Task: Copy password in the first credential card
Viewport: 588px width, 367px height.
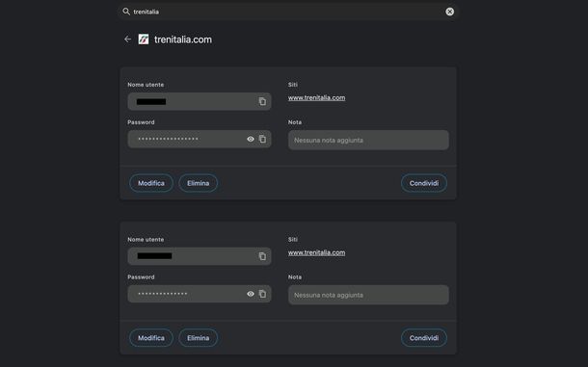Action: (x=262, y=139)
